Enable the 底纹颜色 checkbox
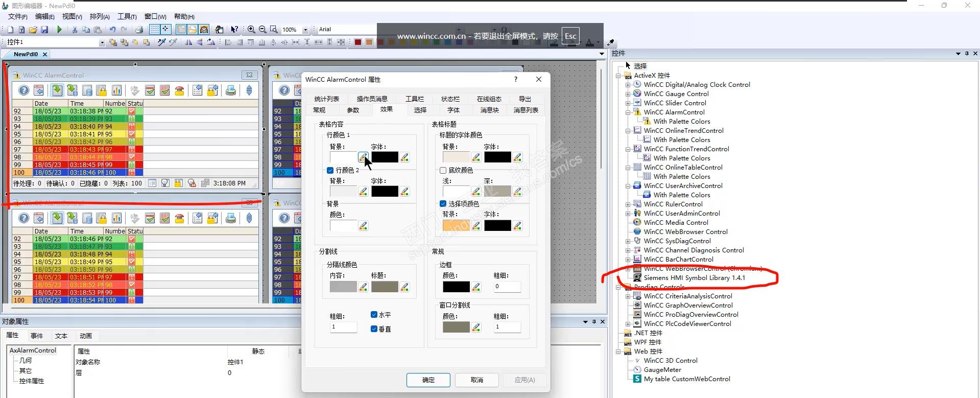 pyautogui.click(x=443, y=170)
